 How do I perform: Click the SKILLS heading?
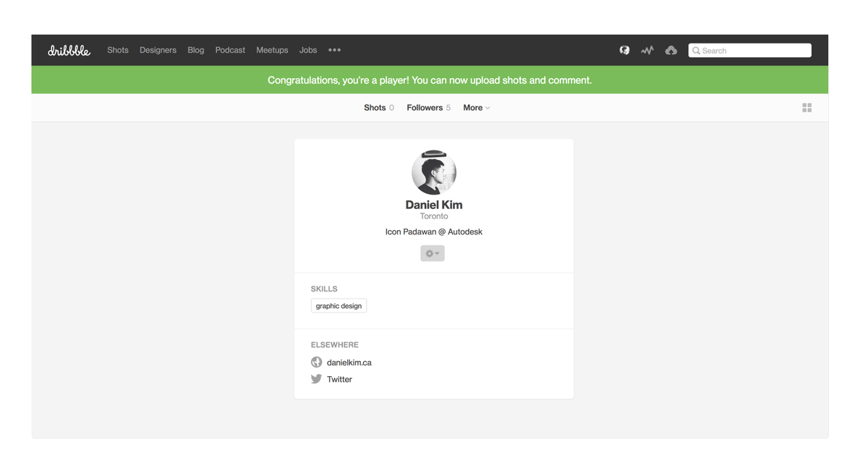click(324, 289)
